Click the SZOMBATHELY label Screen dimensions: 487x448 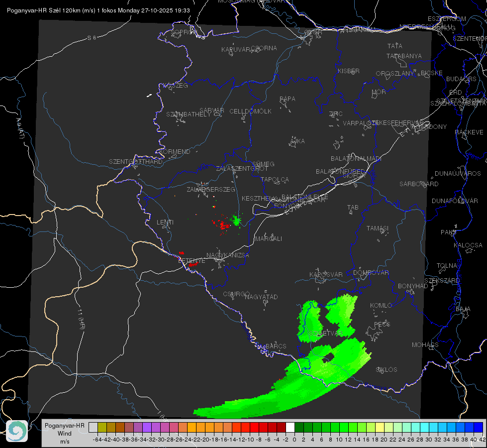coord(188,114)
